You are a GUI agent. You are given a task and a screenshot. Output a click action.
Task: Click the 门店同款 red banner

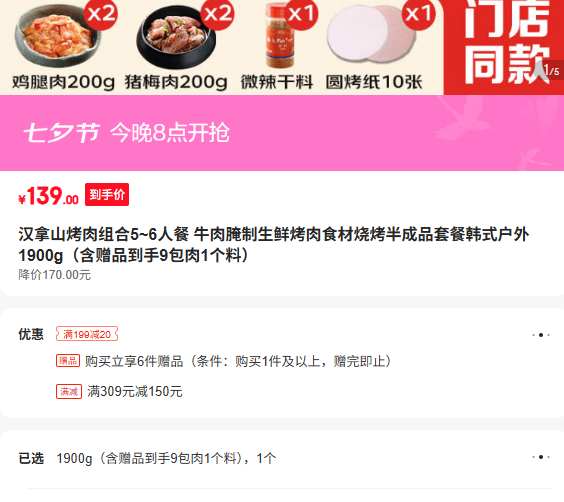pos(504,47)
